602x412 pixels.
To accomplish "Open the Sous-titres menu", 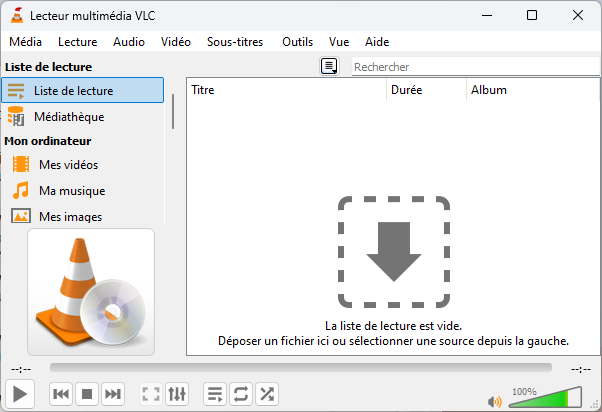I will point(235,41).
